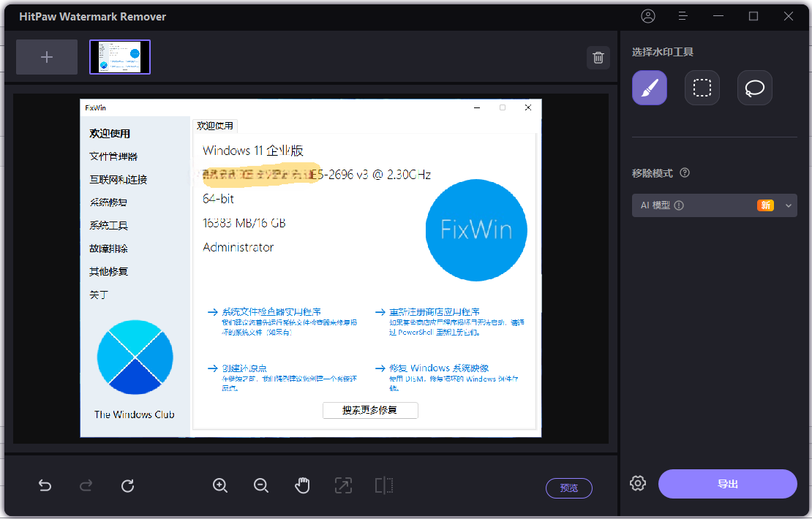Viewport: 812px width, 519px height.
Task: Click 文件管理器 in FixWin sidebar
Action: (113, 156)
